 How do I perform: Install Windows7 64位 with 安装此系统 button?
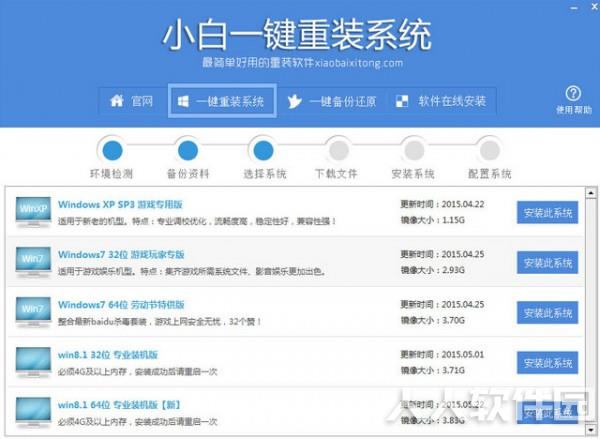(x=547, y=313)
